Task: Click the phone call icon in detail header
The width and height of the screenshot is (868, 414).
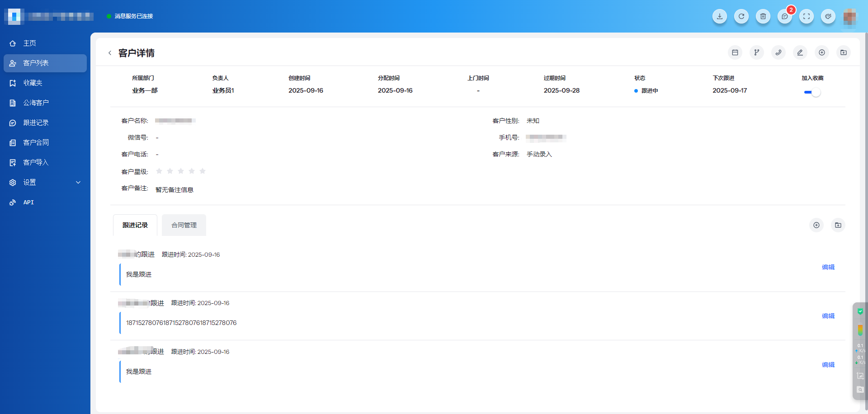Action: coord(778,52)
